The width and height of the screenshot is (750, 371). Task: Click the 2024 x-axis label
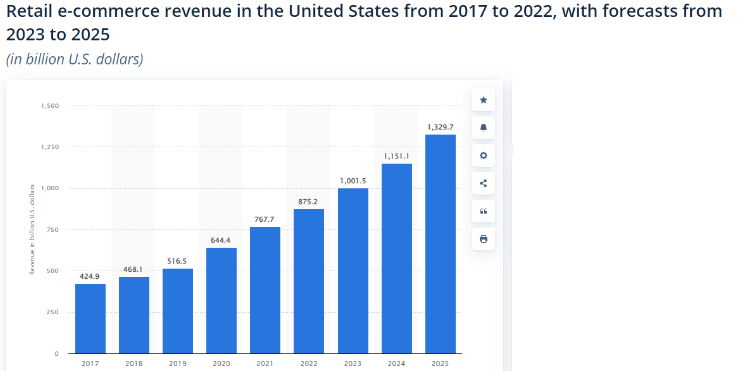click(x=397, y=364)
